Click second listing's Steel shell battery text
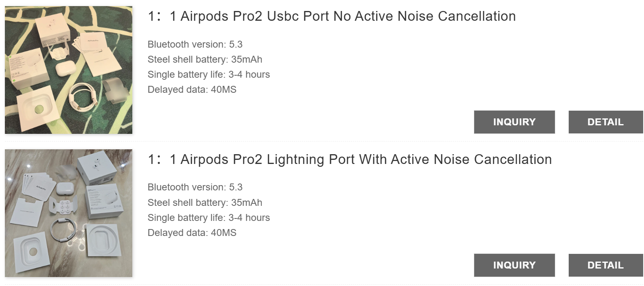This screenshot has width=644, height=286. click(x=205, y=203)
